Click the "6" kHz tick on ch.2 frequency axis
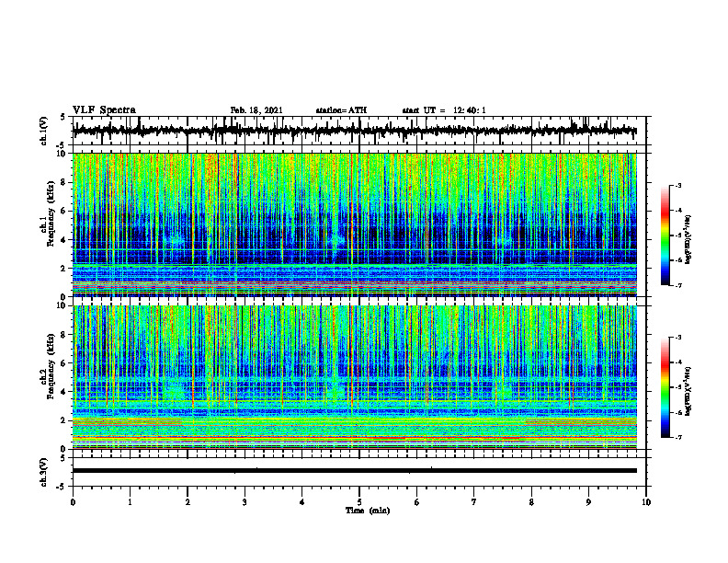728x563 pixels. (x=64, y=363)
